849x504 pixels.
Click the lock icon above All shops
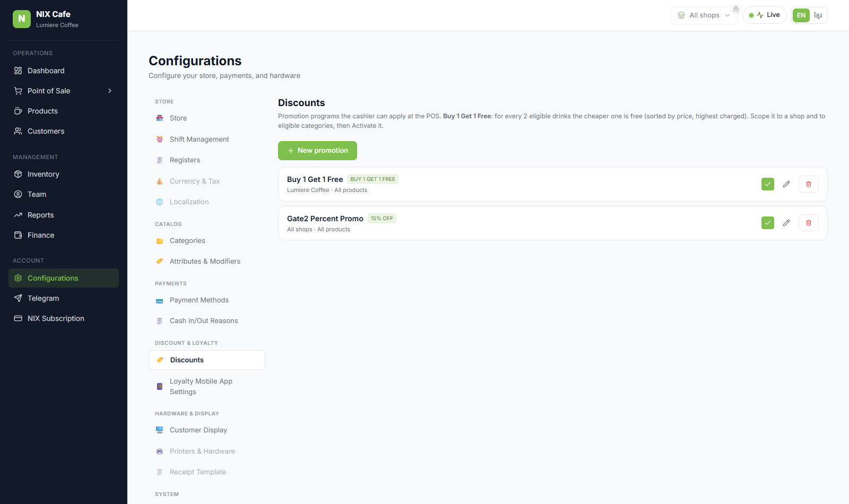(736, 8)
